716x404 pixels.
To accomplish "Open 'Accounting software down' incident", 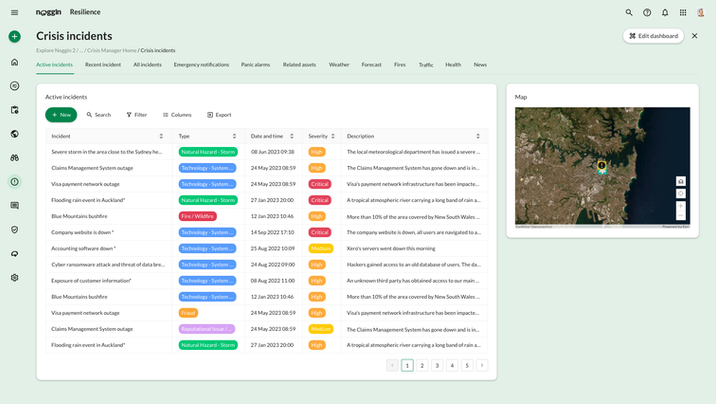I will point(267,248).
